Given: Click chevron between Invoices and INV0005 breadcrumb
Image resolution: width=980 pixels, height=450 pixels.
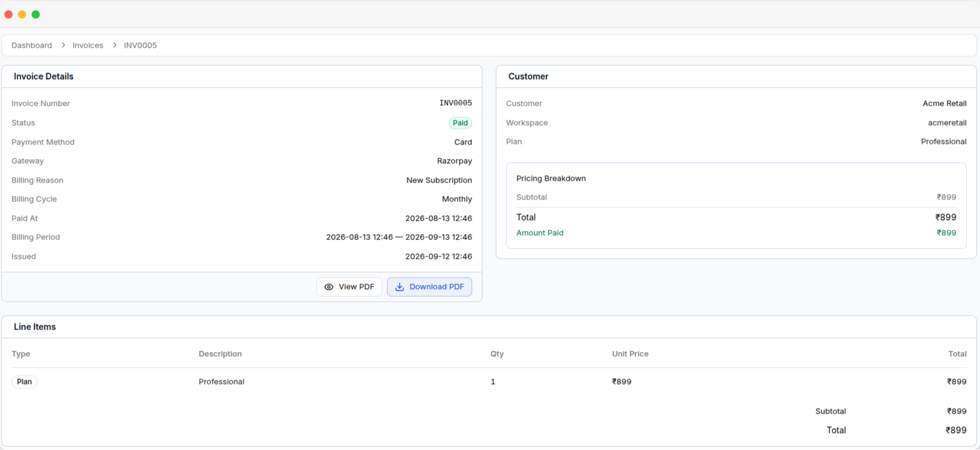Looking at the screenshot, I should (114, 45).
